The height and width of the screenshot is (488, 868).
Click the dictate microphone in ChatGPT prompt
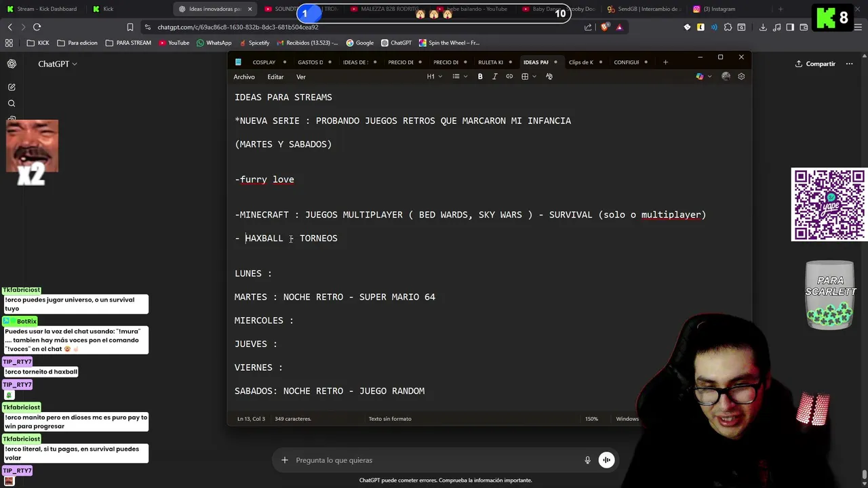click(588, 460)
